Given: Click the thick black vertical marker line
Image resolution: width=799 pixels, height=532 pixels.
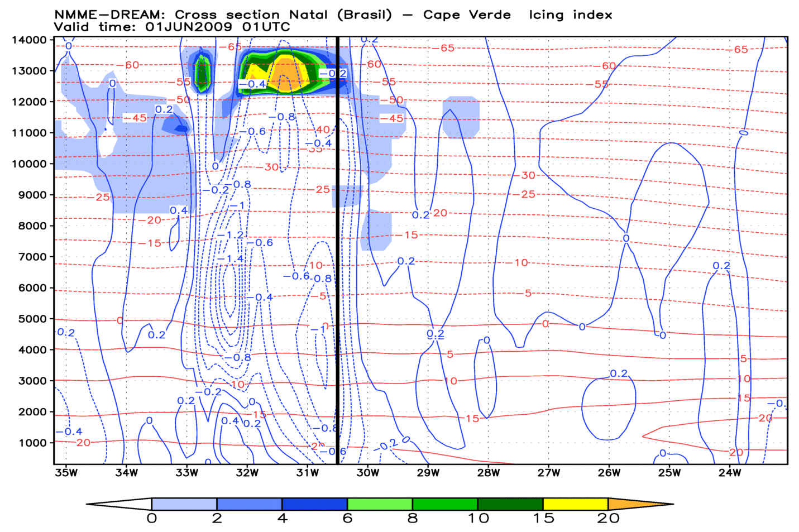Looking at the screenshot, I should pos(338,251).
